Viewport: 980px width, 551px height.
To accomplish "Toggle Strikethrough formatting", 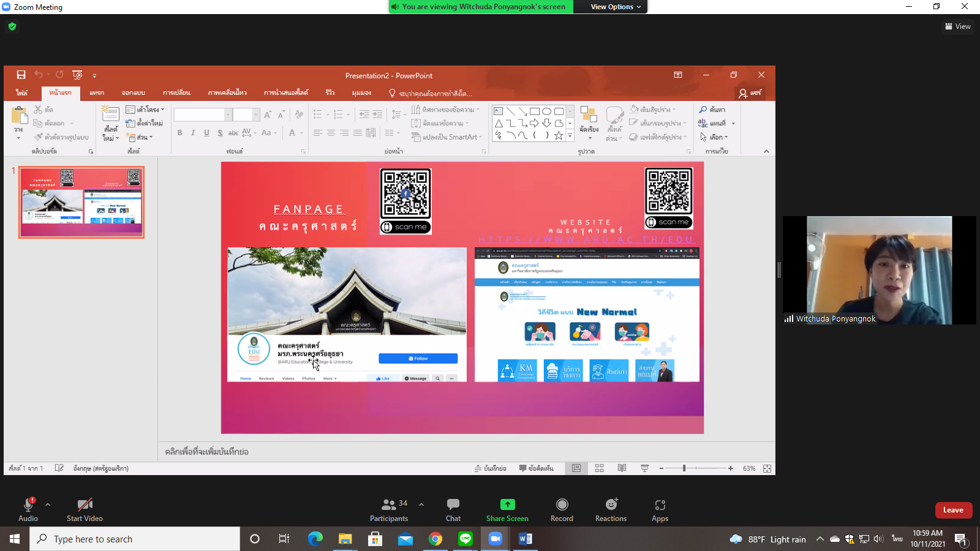I will tap(233, 133).
